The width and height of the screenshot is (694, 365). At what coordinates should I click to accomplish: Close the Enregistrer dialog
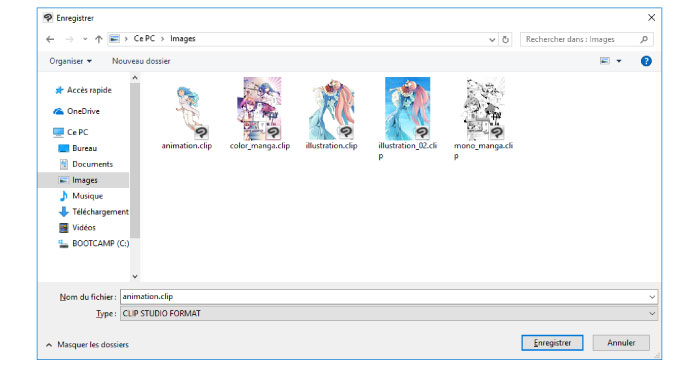[x=651, y=18]
